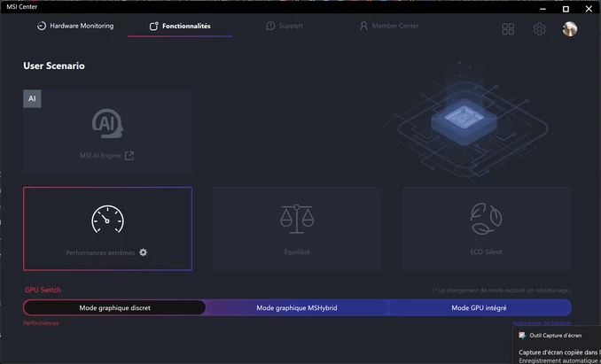
Task: Select the MSI AI Engine card
Action: [107, 132]
